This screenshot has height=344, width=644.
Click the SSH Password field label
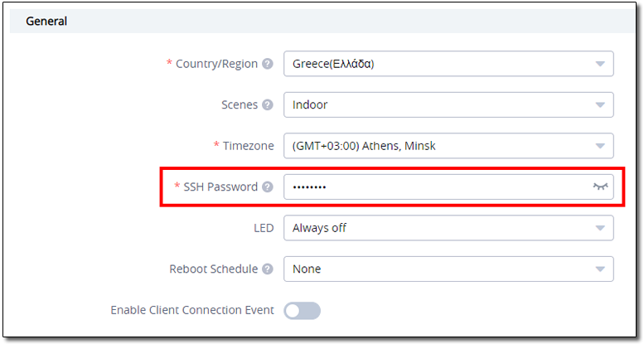click(220, 187)
